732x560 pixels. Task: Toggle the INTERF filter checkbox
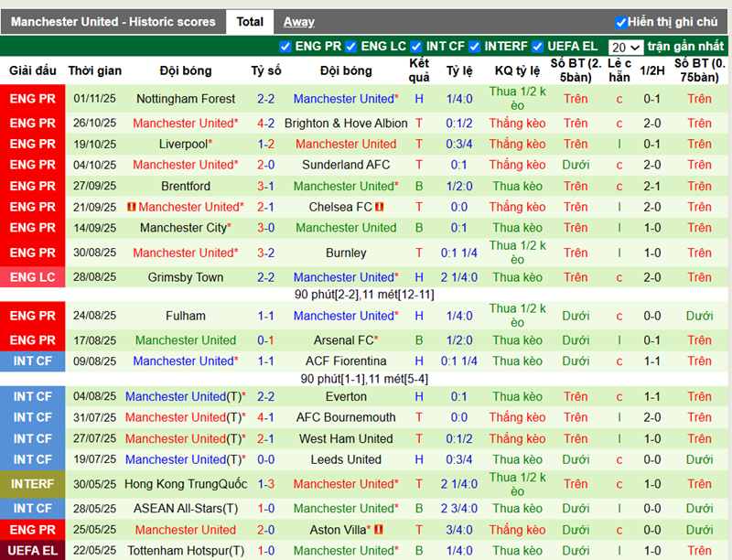pyautogui.click(x=475, y=47)
